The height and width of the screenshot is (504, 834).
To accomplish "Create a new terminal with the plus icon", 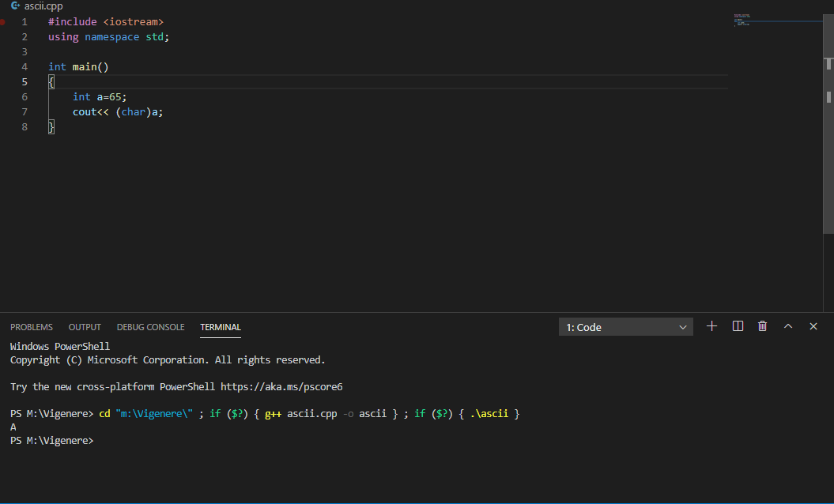I will click(x=711, y=326).
